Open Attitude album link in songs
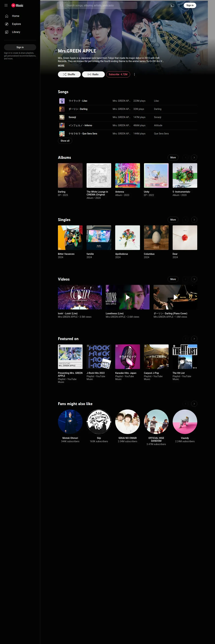The width and height of the screenshot is (215, 644). point(158,126)
